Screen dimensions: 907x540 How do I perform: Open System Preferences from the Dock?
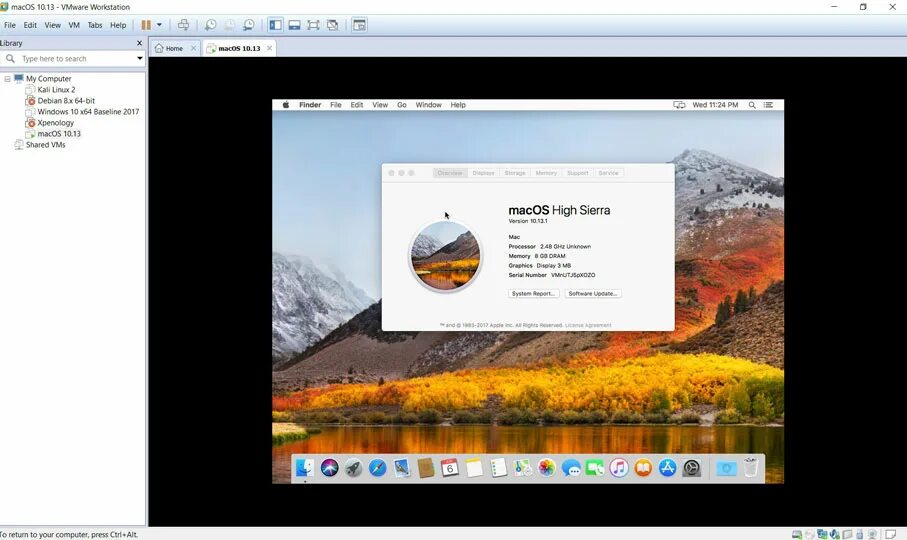click(x=692, y=467)
